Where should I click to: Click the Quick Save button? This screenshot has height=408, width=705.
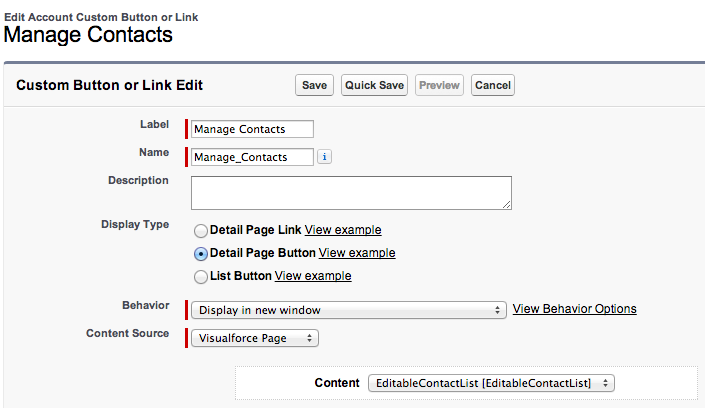[375, 85]
